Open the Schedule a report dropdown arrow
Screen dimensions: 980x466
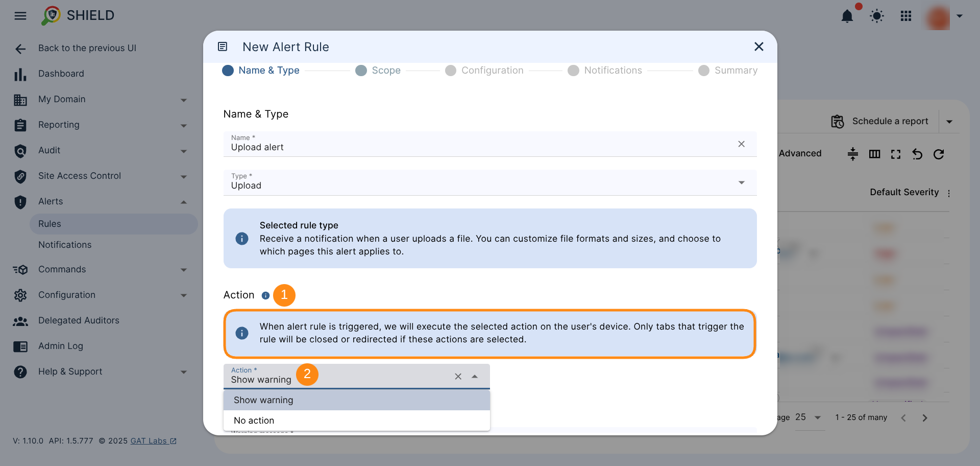point(949,122)
